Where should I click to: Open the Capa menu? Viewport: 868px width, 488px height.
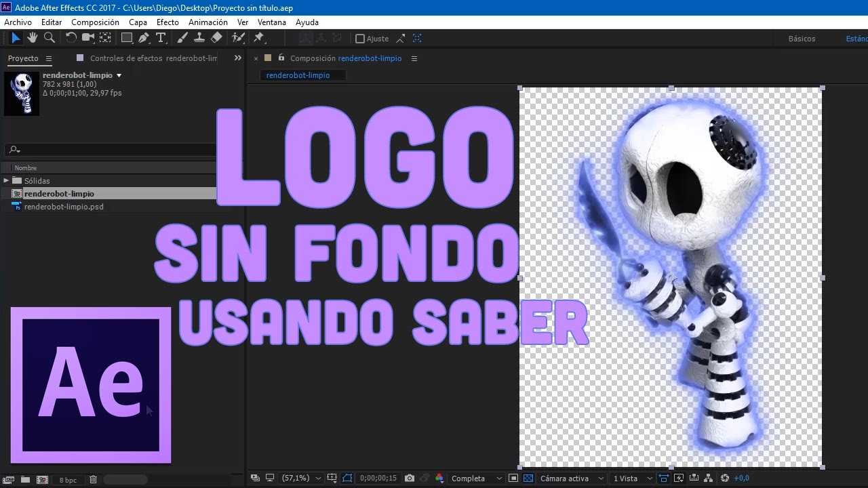click(138, 22)
